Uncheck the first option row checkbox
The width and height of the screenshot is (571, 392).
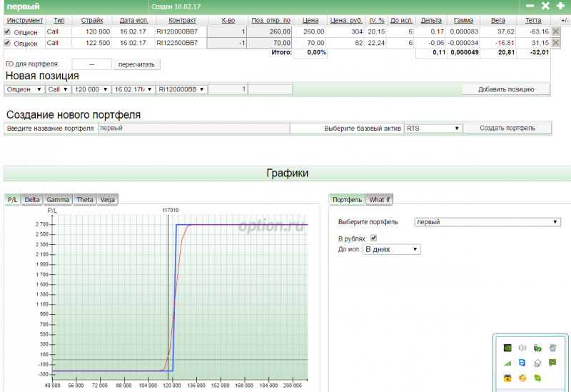[x=8, y=31]
